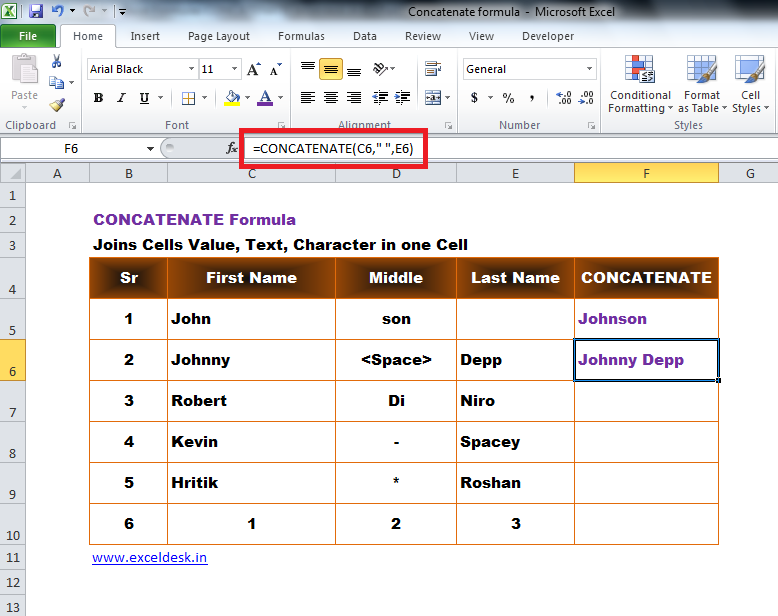Click the Save icon in quick access toolbar

coord(36,11)
